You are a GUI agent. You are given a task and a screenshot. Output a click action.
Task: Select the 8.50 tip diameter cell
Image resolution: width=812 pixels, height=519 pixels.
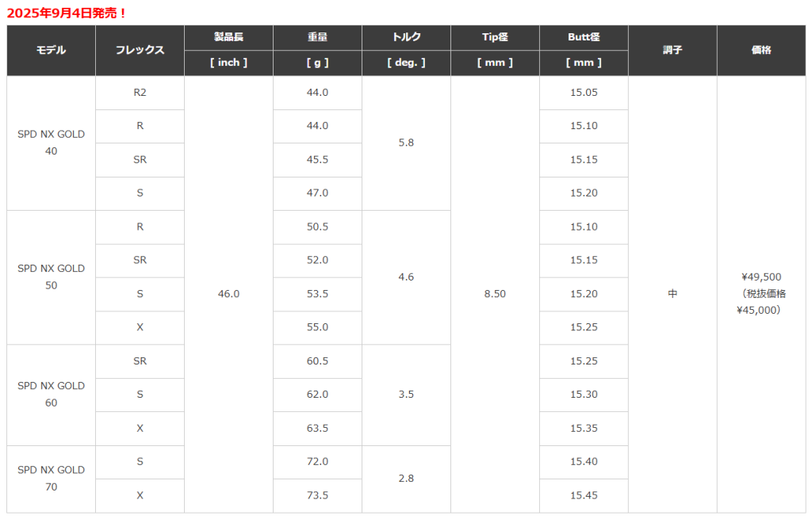[495, 293]
